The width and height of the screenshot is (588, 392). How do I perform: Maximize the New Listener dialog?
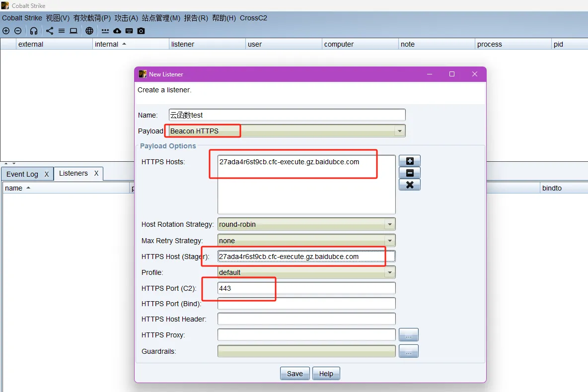(x=452, y=74)
